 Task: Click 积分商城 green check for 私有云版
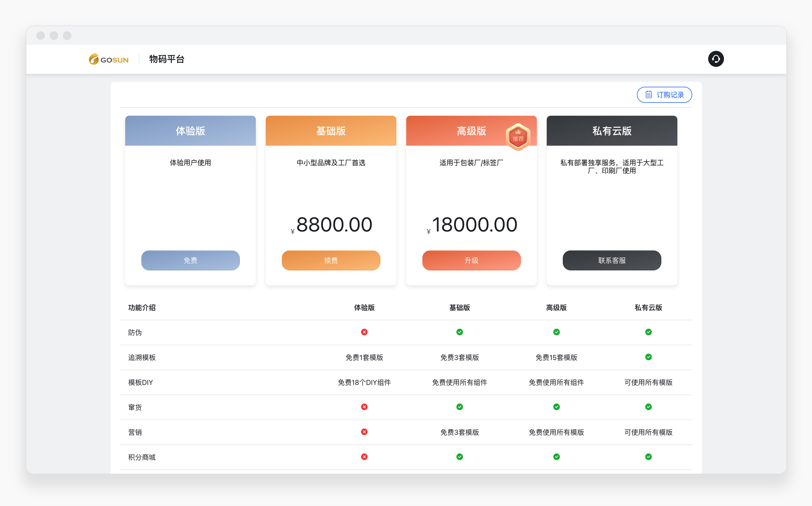coord(648,456)
